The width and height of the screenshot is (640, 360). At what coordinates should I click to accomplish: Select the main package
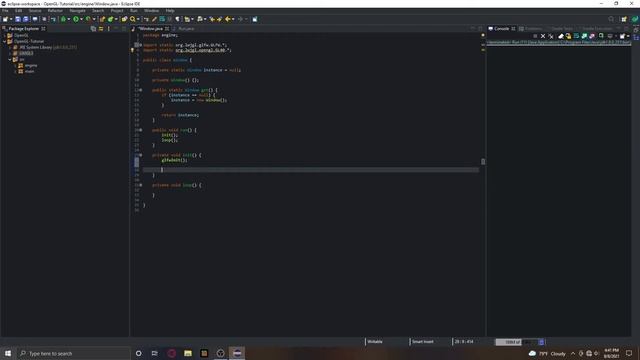coord(29,71)
